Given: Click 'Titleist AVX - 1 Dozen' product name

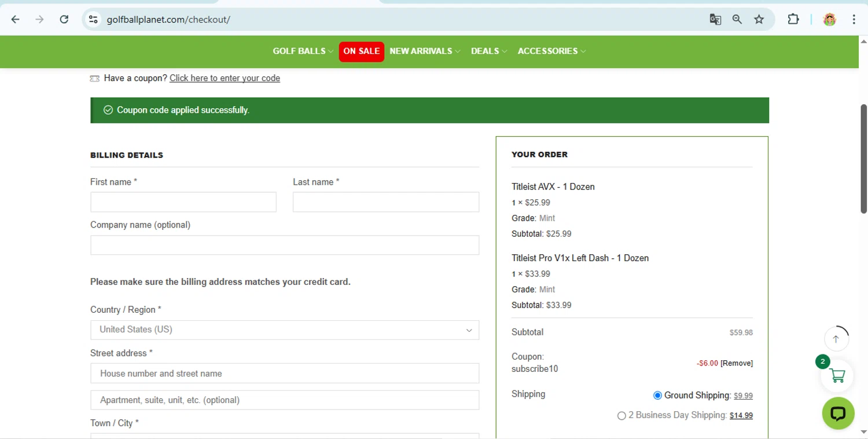Looking at the screenshot, I should click(x=553, y=186).
